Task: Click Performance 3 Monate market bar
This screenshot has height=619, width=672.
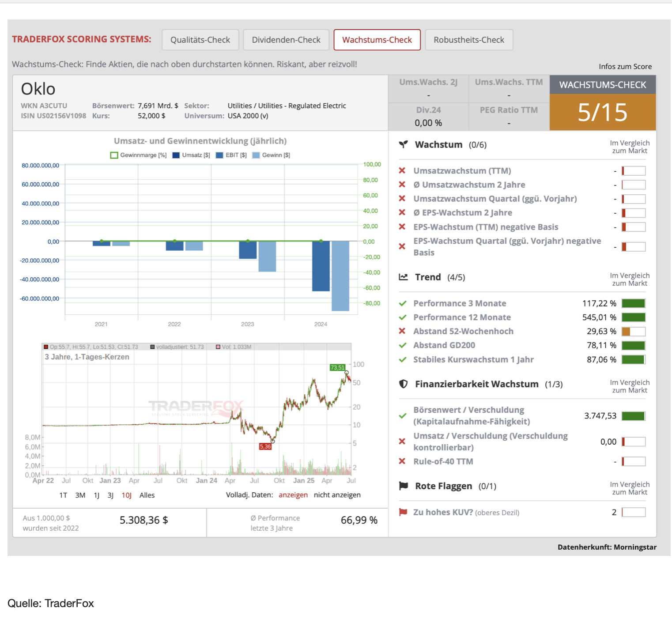Action: click(634, 303)
